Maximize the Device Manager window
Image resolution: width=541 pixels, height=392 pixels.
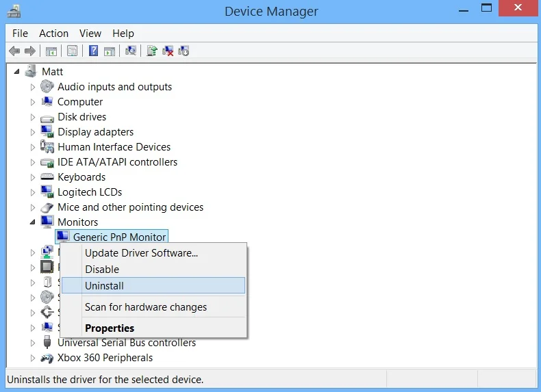(x=486, y=8)
